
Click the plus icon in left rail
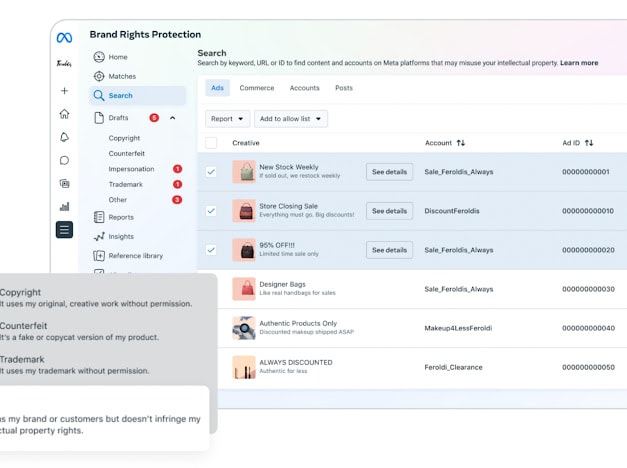tap(64, 91)
